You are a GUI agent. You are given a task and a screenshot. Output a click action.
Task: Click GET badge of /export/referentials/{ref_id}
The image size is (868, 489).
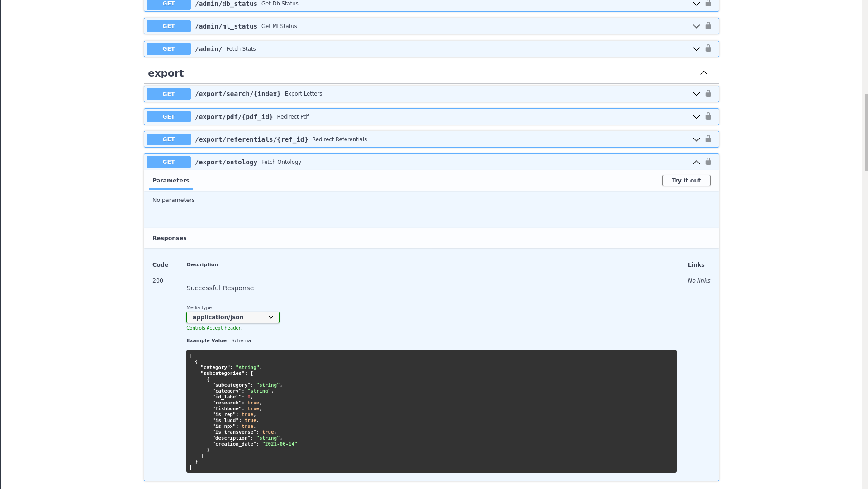pyautogui.click(x=169, y=139)
